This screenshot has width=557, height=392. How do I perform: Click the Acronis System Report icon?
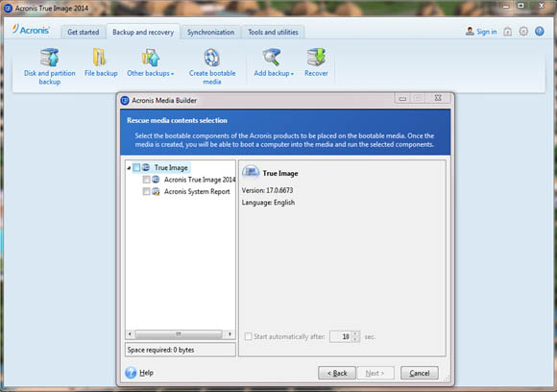(156, 191)
